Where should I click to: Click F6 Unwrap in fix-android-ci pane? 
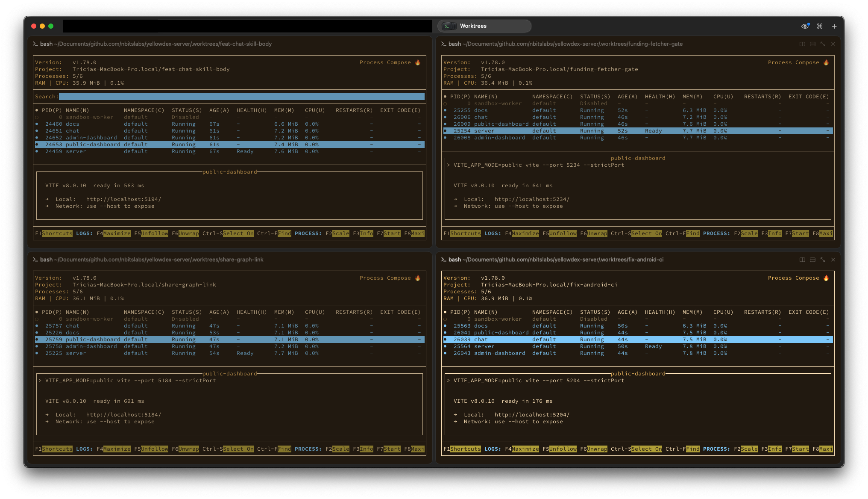594,449
